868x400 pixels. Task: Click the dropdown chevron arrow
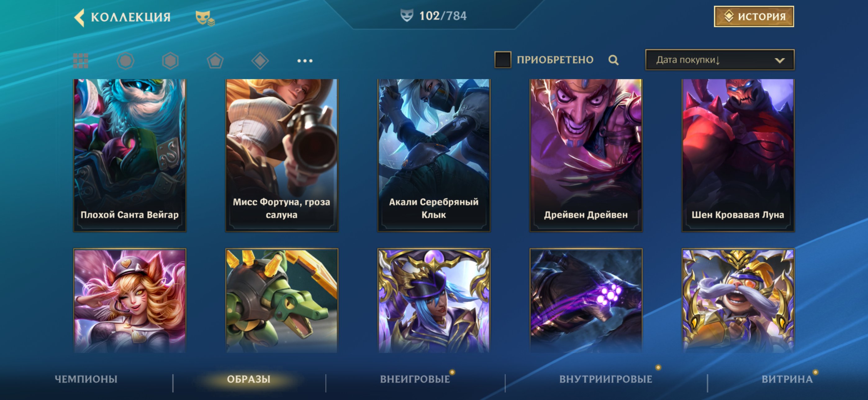point(780,60)
